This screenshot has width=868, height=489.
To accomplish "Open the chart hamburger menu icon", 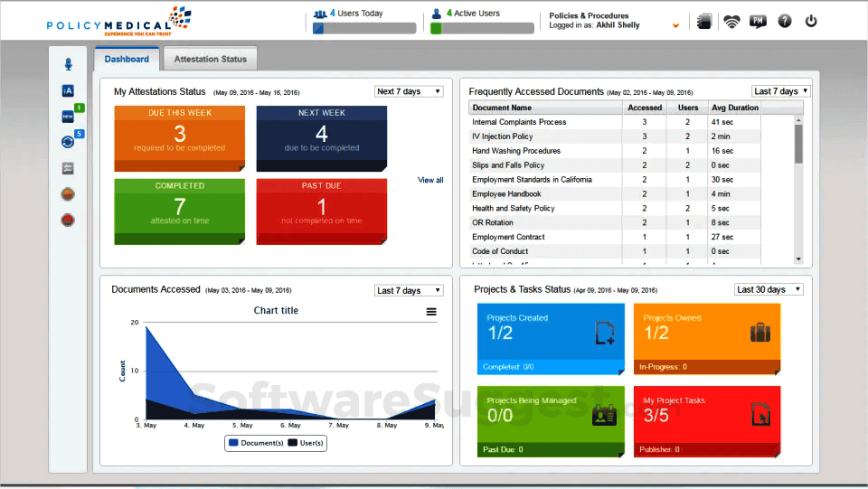I will (x=431, y=312).
